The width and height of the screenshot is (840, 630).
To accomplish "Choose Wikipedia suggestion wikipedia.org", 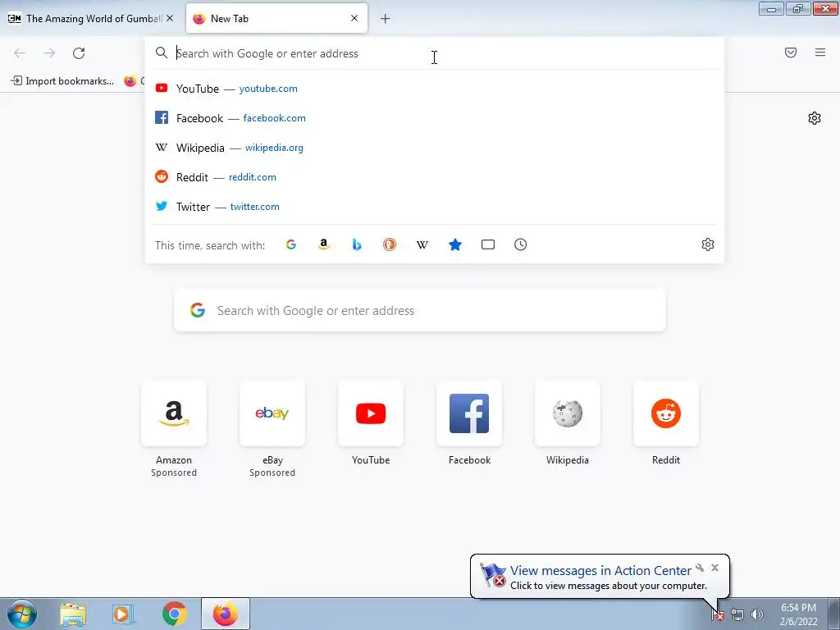I will pyautogui.click(x=434, y=148).
